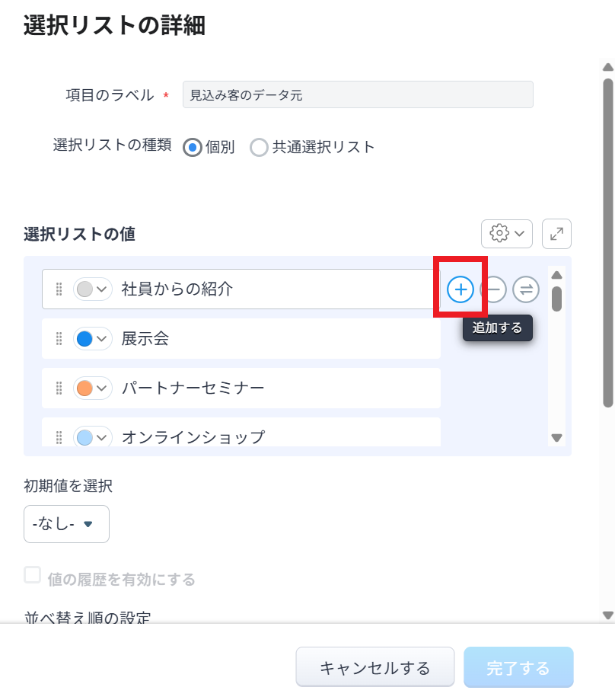
Task: Grab drag handle beside 展示会
Action: click(59, 339)
